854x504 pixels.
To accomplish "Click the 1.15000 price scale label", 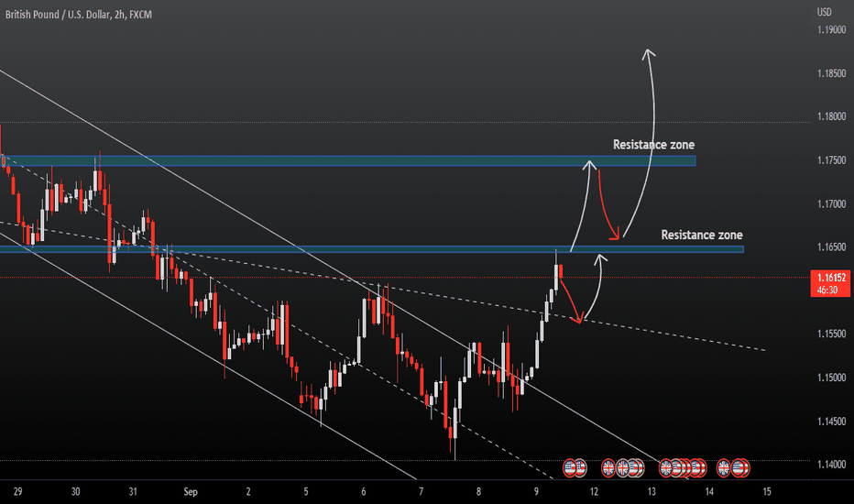I will click(x=832, y=378).
